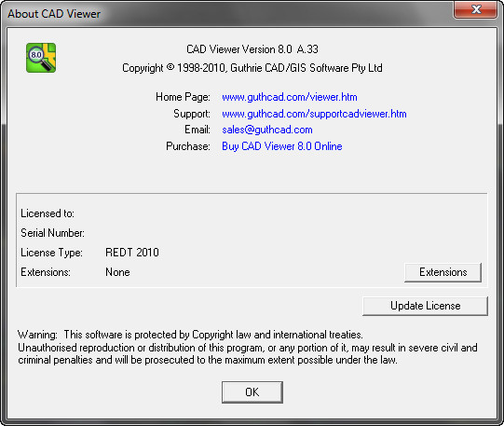504x426 pixels.
Task: Click the About CAD Viewer title bar
Action: (225, 13)
